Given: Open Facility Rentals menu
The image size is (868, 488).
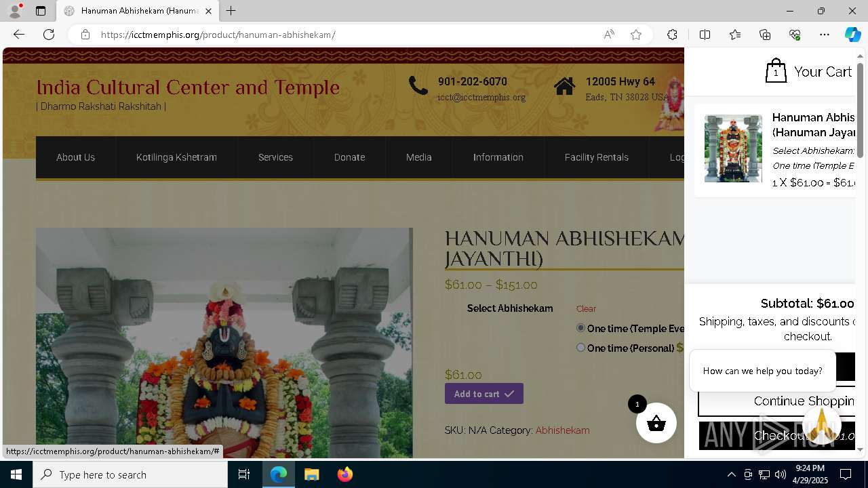Looking at the screenshot, I should point(596,157).
